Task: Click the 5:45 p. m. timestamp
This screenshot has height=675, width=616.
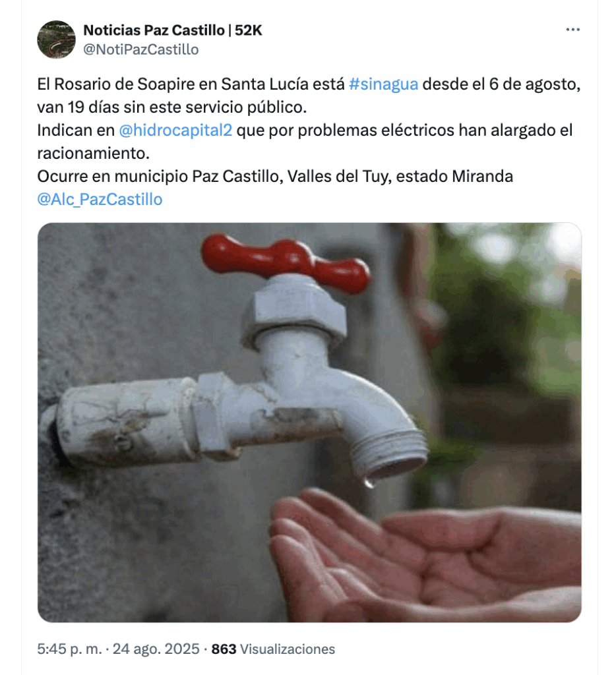Action: click(x=69, y=649)
